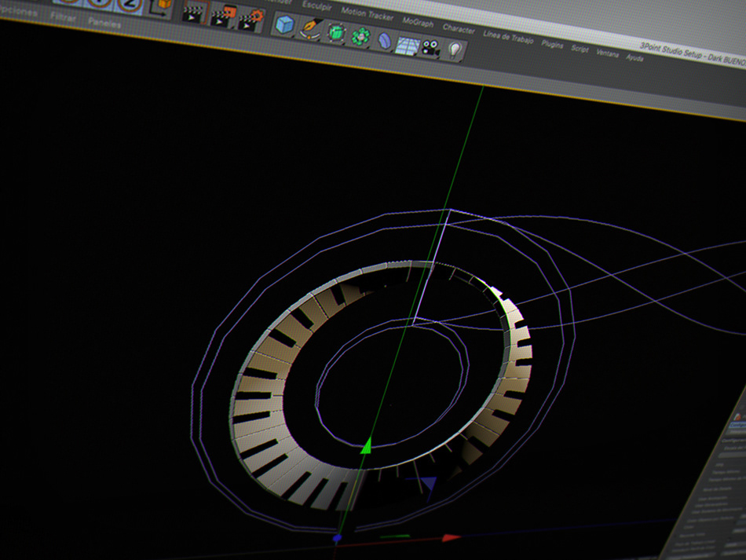Open the blue Bend deformer icon

point(384,41)
